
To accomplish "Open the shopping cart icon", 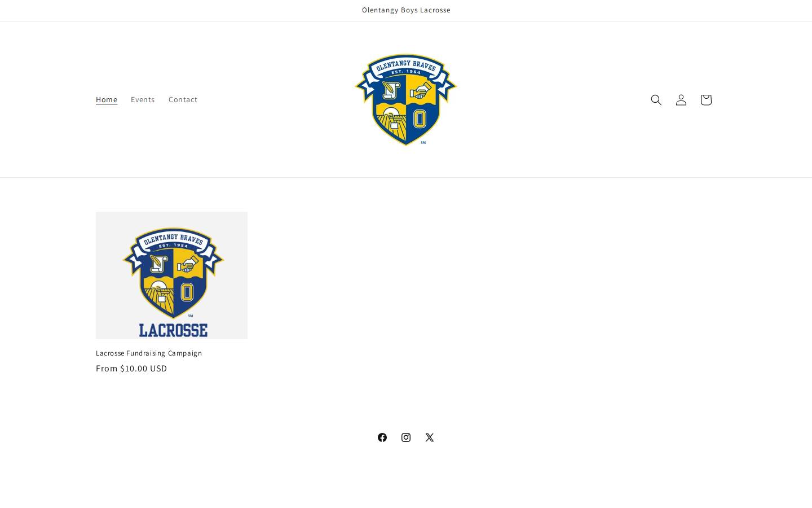I will [x=706, y=100].
